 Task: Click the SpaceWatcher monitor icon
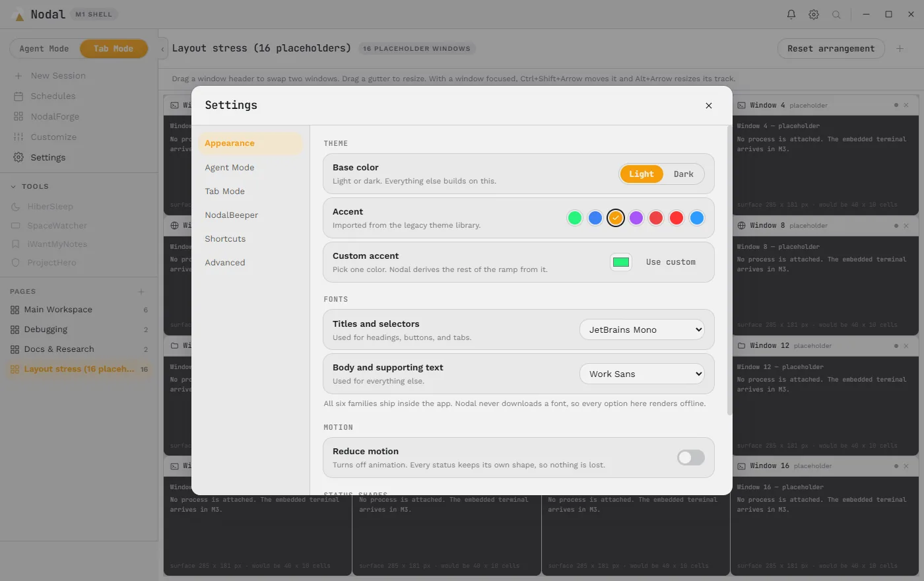(16, 226)
